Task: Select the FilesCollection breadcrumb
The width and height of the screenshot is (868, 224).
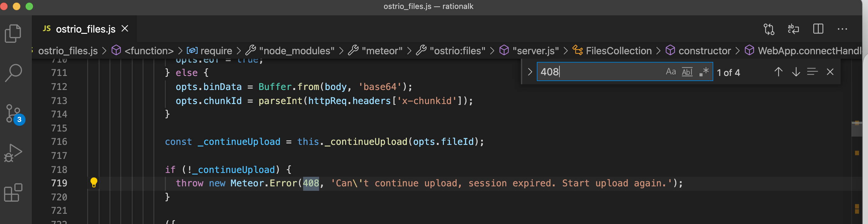Action: tap(612, 51)
